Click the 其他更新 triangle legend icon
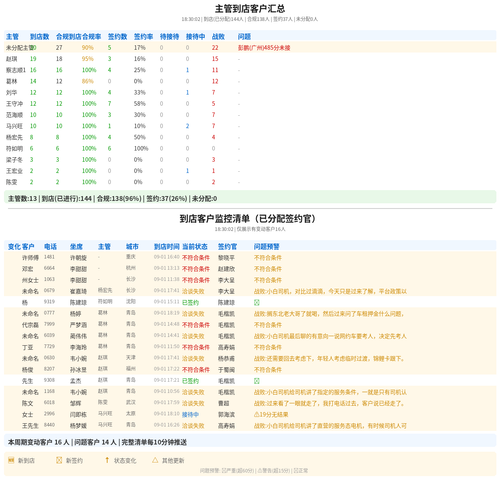500x493 pixels. [x=155, y=460]
